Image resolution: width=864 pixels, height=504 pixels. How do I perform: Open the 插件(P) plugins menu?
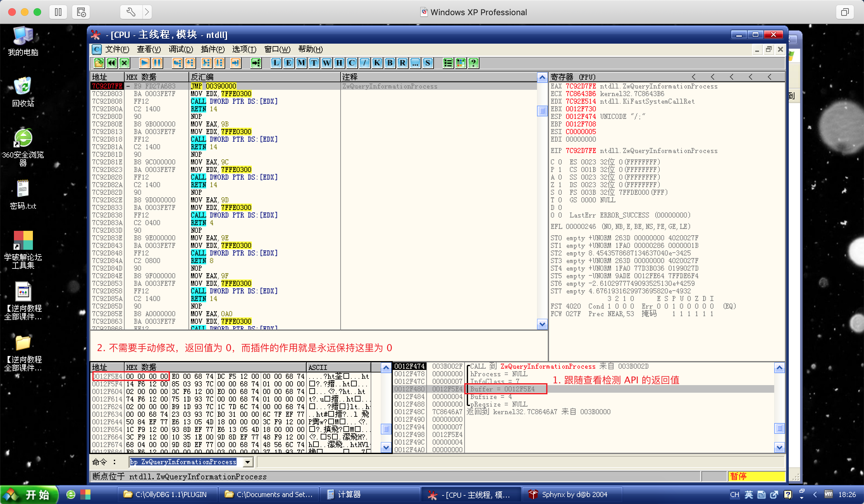tap(213, 49)
